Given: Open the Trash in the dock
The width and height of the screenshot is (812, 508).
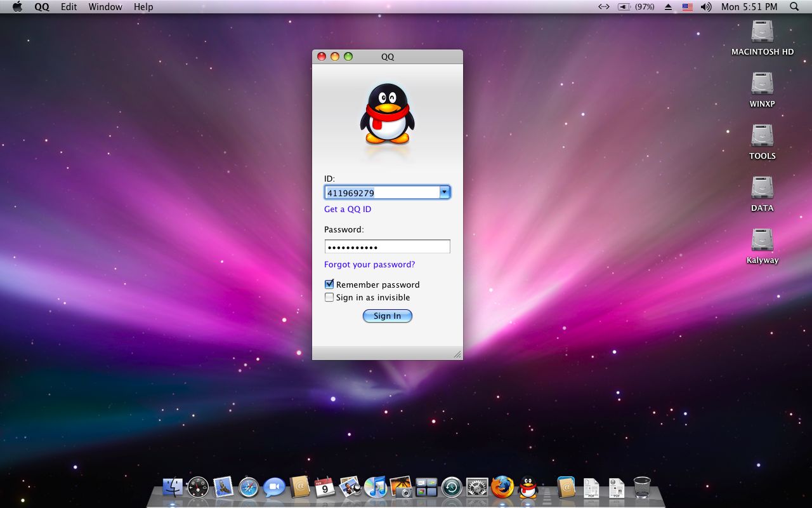Looking at the screenshot, I should (642, 488).
